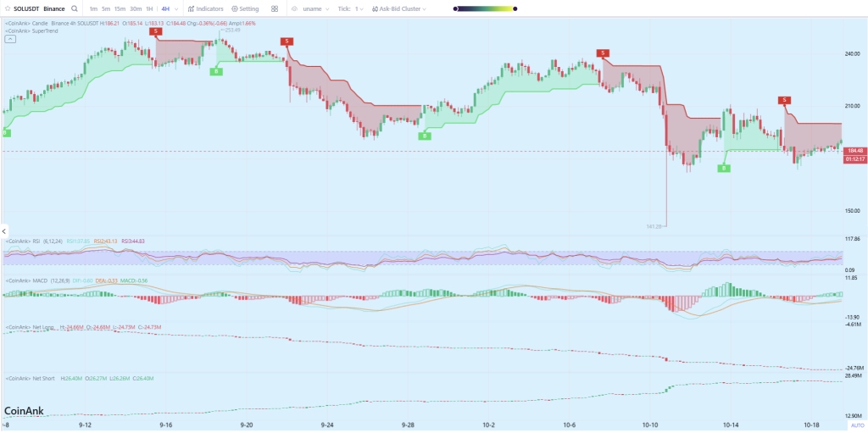Collapse the indicator legend with arrow box

(x=9, y=39)
